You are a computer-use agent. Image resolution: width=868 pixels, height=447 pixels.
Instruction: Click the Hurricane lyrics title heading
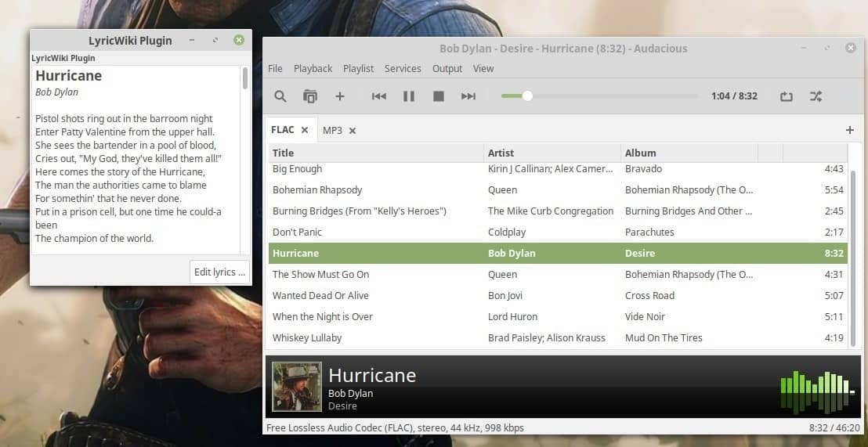pos(68,76)
